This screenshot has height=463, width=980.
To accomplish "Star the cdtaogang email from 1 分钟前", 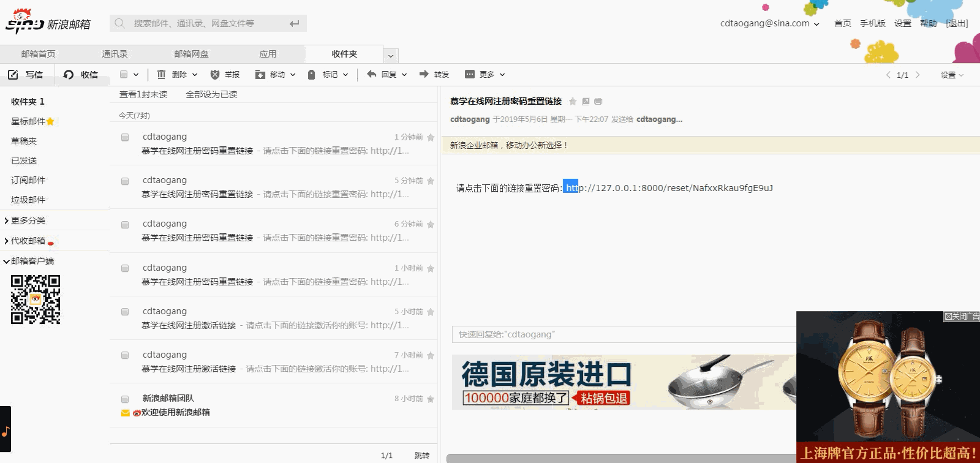I will 431,137.
